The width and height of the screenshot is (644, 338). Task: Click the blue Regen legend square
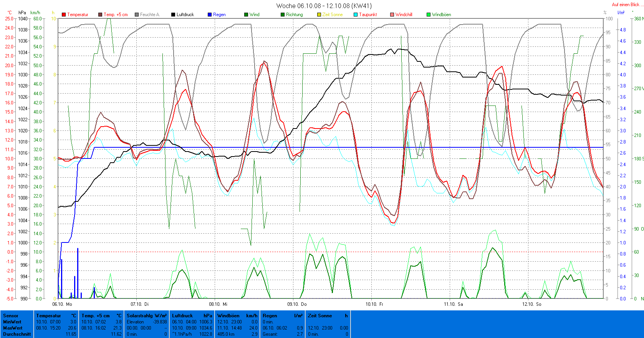(x=210, y=15)
